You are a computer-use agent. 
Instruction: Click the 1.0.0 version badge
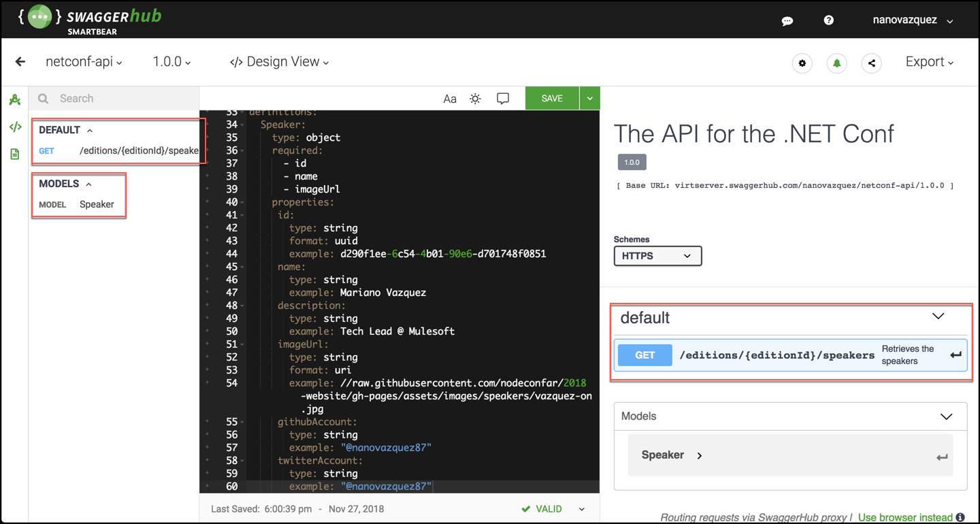[x=632, y=163]
